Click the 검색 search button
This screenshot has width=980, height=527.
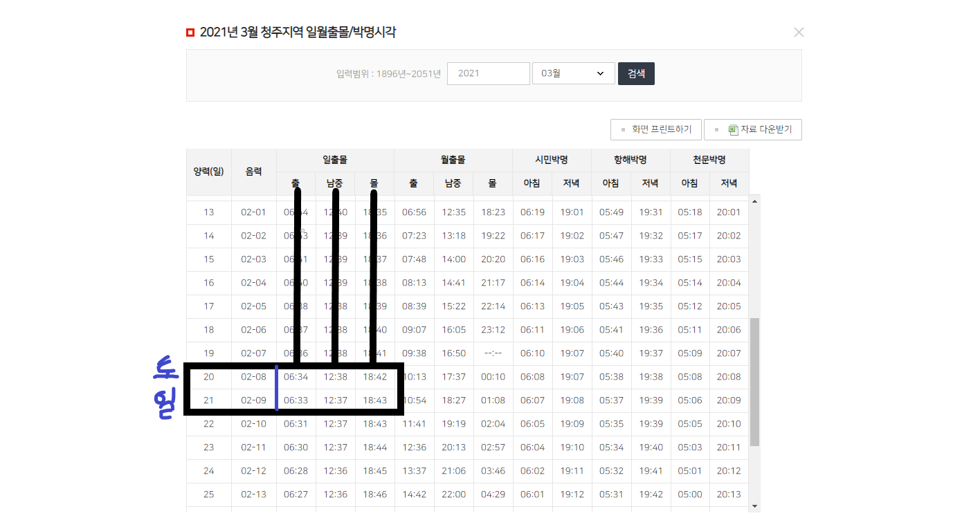(636, 73)
